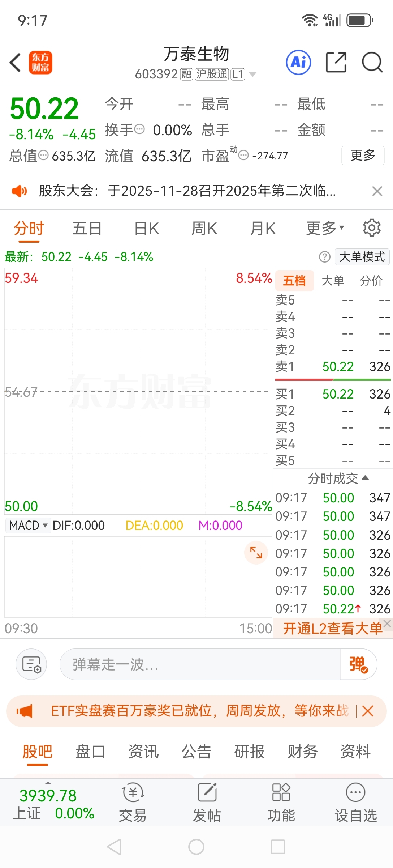Viewport: 393px width, 868px height.
Task: Tap the 买2 order row
Action: pos(333,411)
